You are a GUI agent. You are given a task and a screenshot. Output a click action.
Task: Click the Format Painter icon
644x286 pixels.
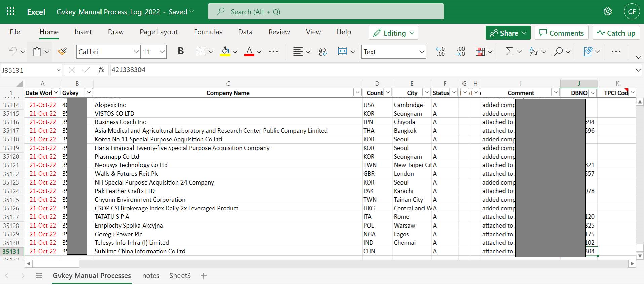coord(62,52)
